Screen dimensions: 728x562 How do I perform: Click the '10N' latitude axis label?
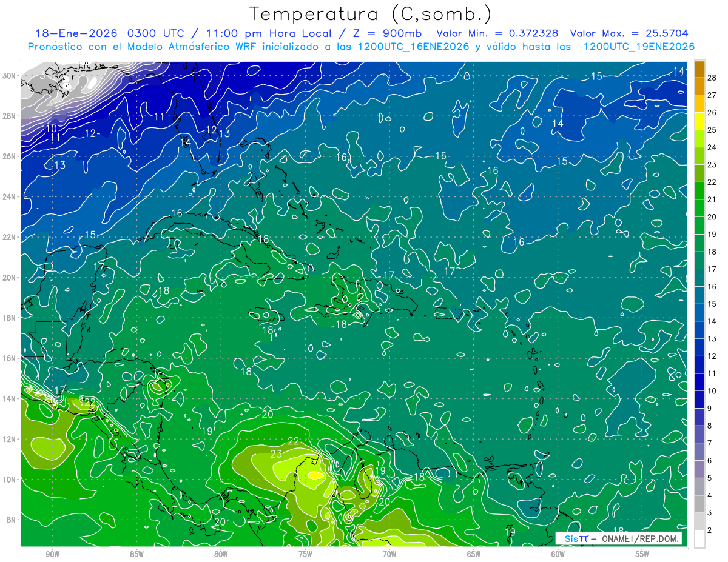coord(9,479)
